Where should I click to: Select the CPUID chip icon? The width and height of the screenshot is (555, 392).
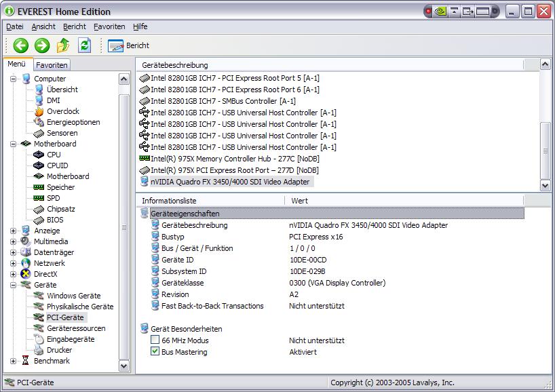[39, 165]
